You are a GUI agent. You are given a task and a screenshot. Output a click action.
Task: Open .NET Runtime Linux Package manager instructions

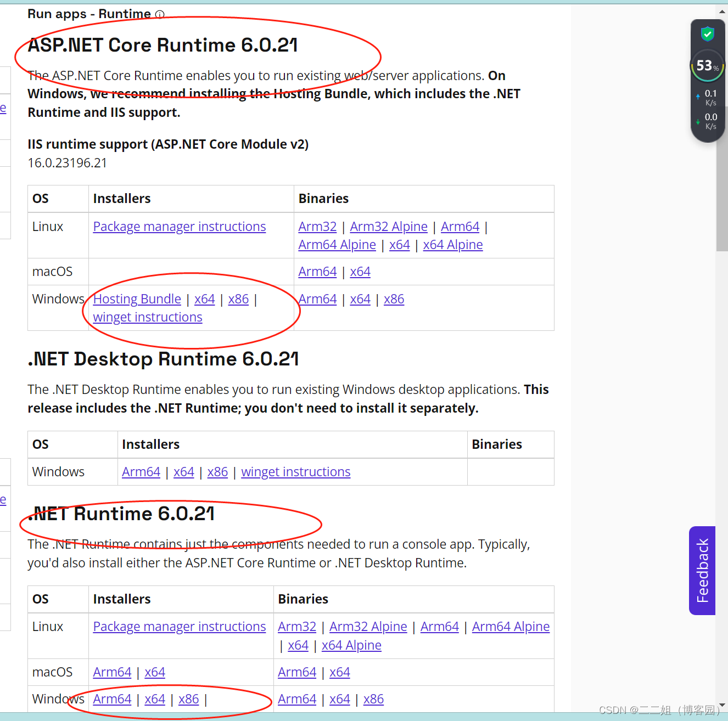coord(180,627)
